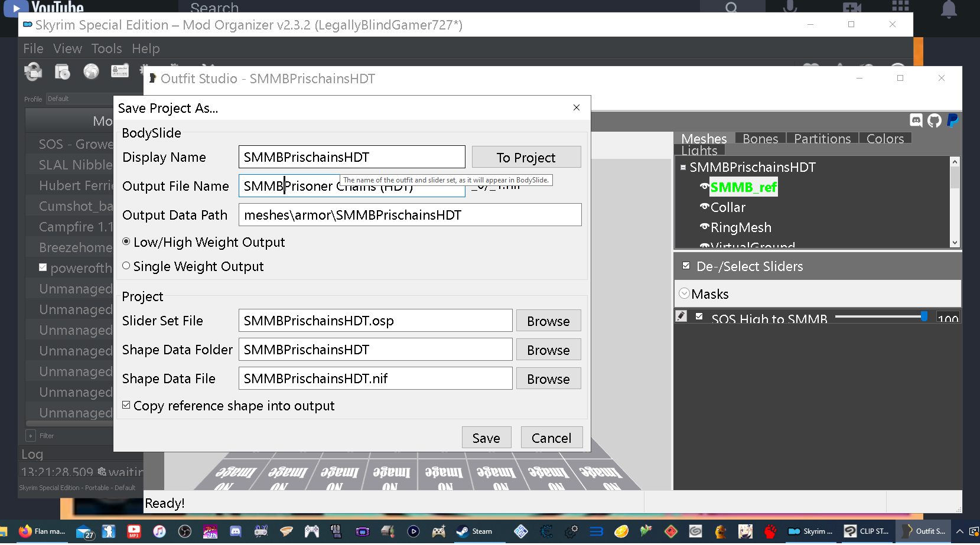
Task: Collapse the Masks section
Action: pyautogui.click(x=684, y=293)
